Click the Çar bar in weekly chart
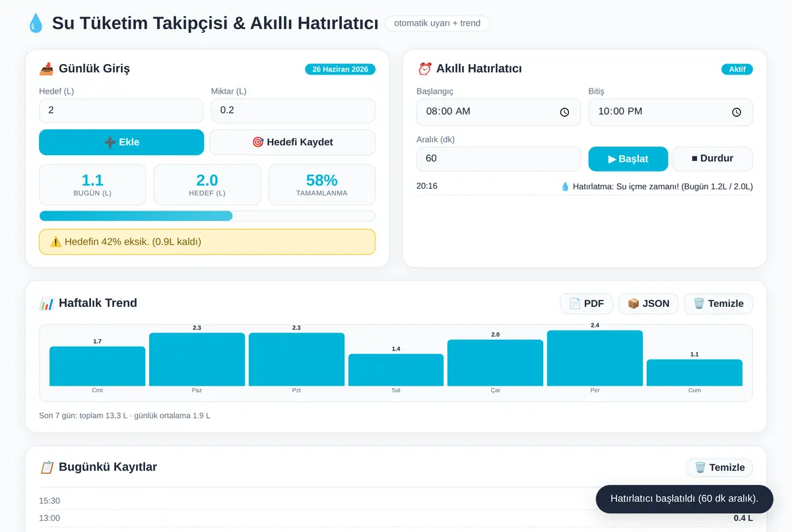The image size is (792, 532). click(x=495, y=363)
